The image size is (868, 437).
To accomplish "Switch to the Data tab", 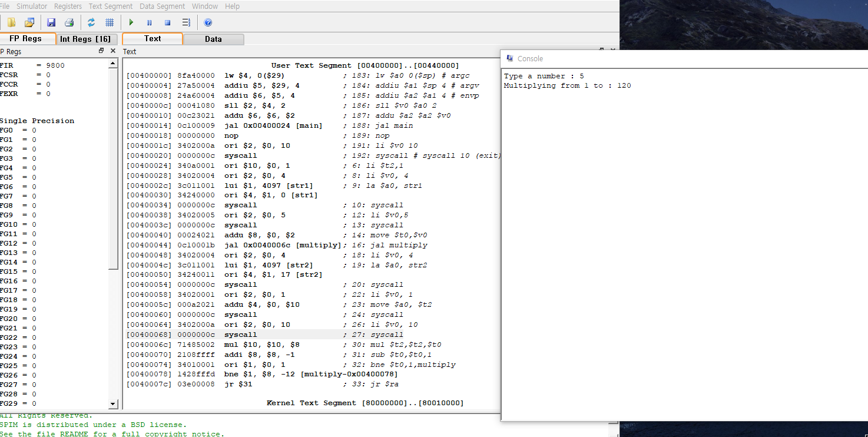I will (213, 39).
